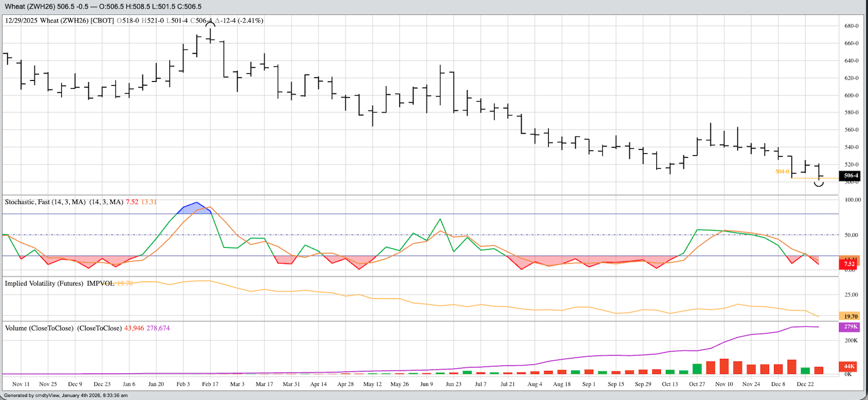The height and width of the screenshot is (400, 868).
Task: Select the purple 279K open interest tag
Action: point(851,327)
